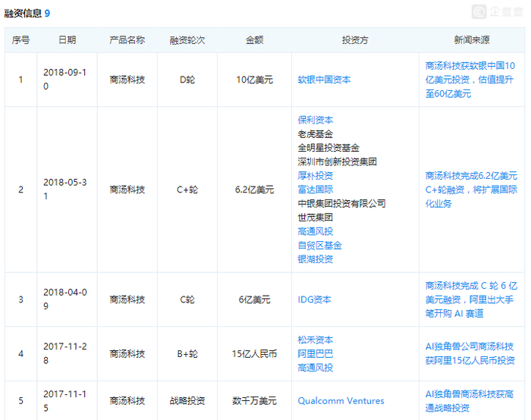The height and width of the screenshot is (420, 531).
Task: Click the C+轮 round cell
Action: [x=187, y=190]
